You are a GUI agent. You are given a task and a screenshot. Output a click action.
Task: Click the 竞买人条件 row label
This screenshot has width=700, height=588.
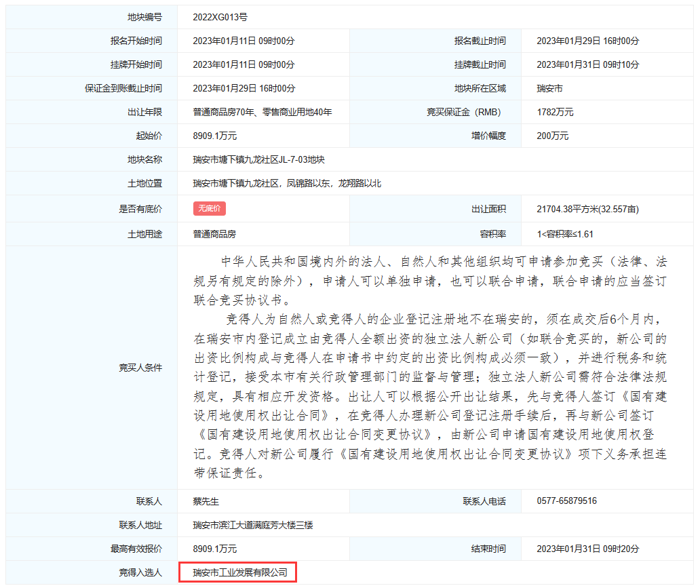point(140,368)
